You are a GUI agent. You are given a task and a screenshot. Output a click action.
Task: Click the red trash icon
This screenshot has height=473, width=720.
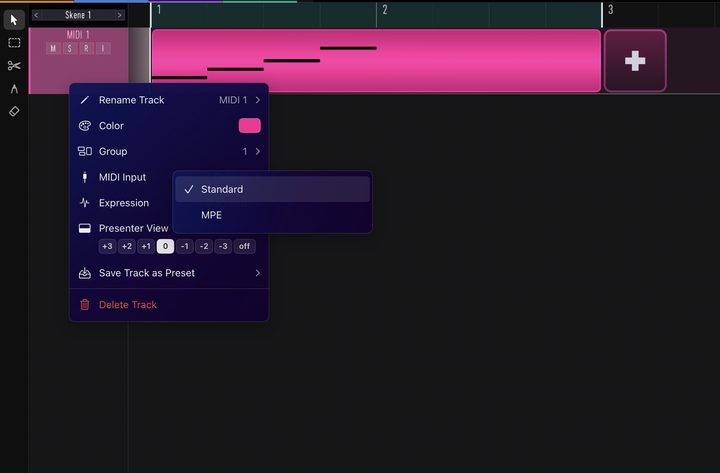[x=84, y=304]
